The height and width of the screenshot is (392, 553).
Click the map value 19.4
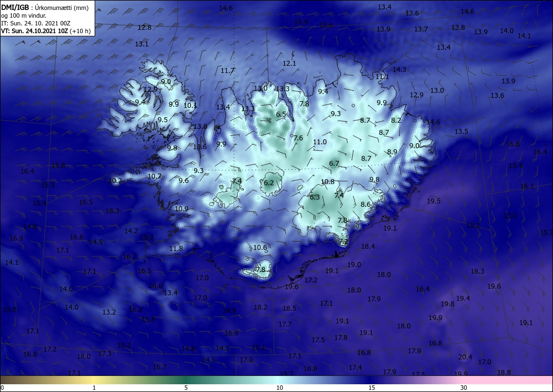click(x=463, y=298)
